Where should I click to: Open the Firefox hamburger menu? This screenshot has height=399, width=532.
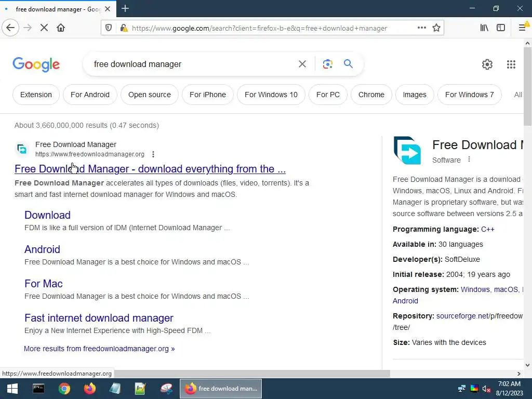click(x=523, y=28)
